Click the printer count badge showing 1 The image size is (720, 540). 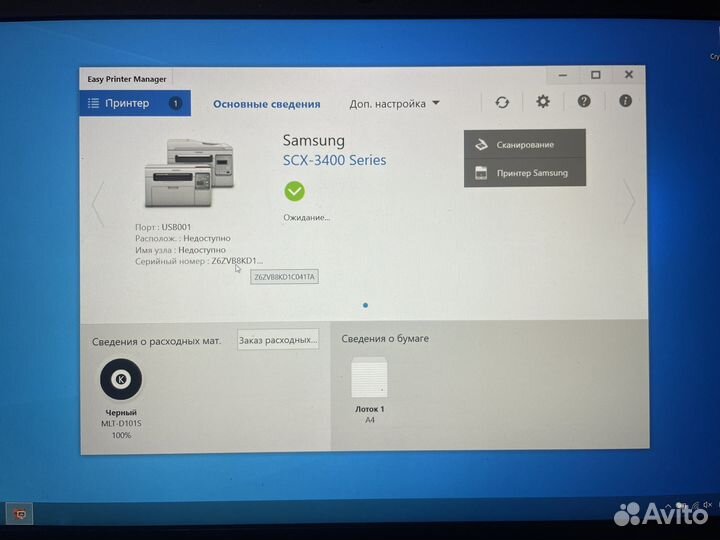(x=175, y=103)
